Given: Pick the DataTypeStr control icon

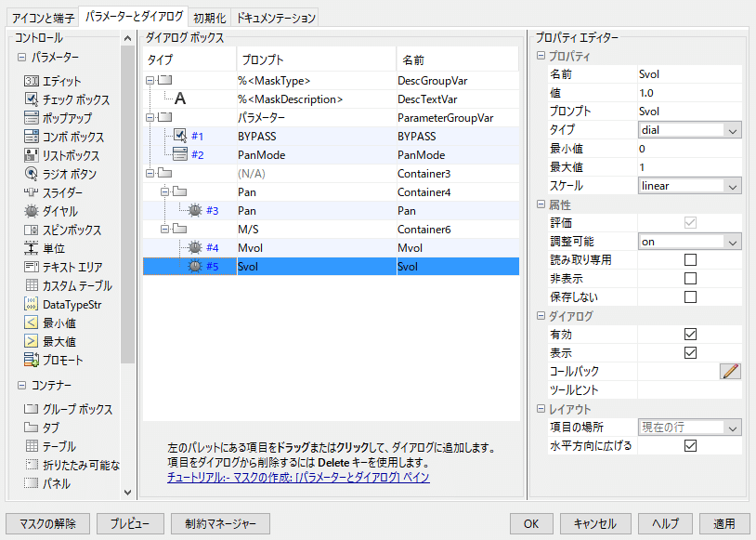Looking at the screenshot, I should click(x=32, y=304).
